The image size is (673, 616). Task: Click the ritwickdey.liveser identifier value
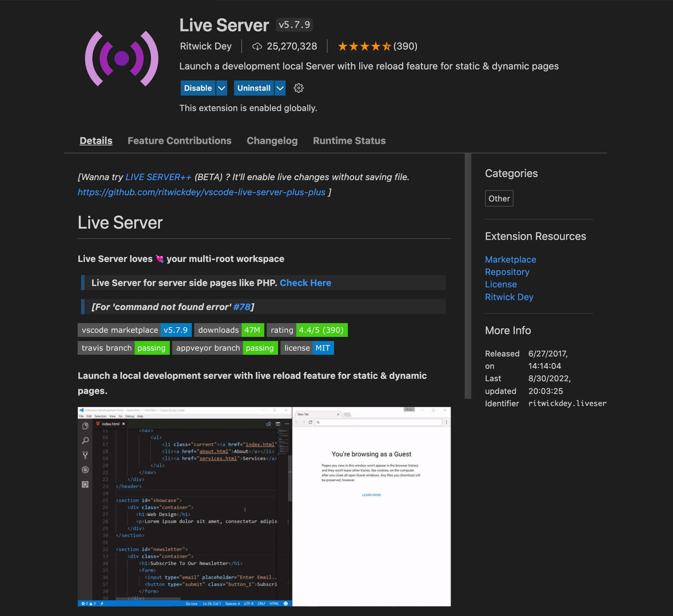567,404
